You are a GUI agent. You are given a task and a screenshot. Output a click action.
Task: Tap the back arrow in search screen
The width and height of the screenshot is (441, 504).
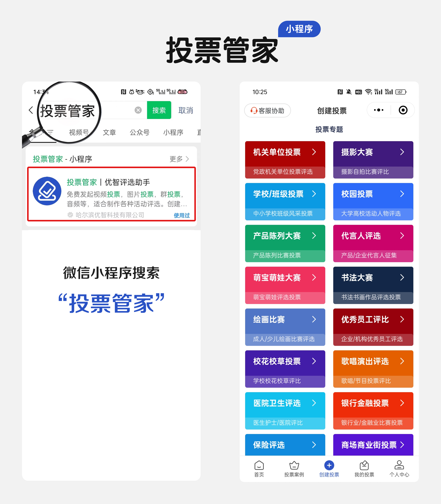click(31, 110)
